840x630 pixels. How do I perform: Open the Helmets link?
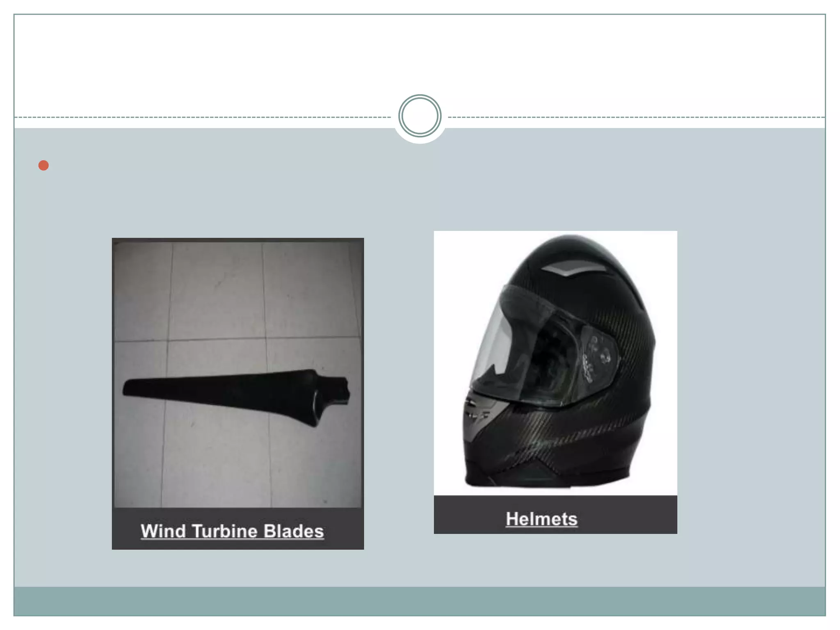pyautogui.click(x=542, y=519)
